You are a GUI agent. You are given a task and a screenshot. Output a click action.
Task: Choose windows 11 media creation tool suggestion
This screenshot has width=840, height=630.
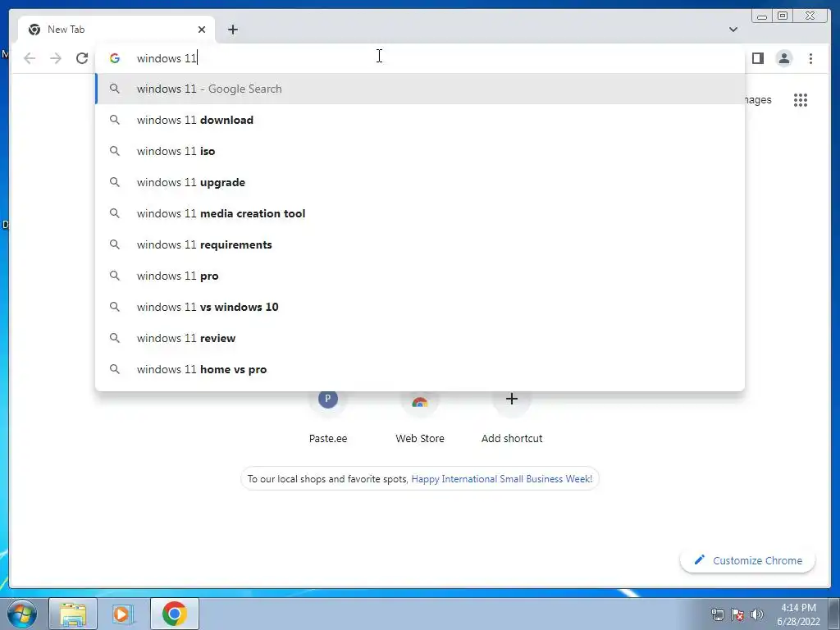(x=420, y=213)
